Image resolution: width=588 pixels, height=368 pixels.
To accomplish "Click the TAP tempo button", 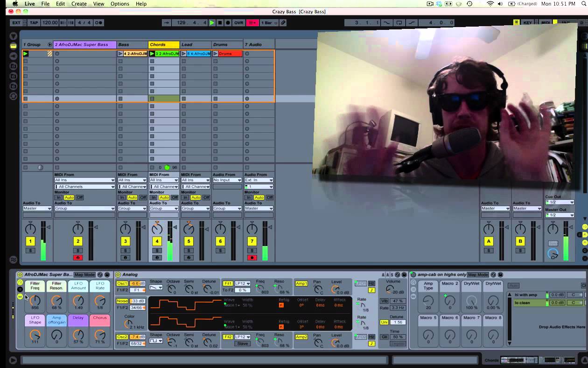I will 34,22.
